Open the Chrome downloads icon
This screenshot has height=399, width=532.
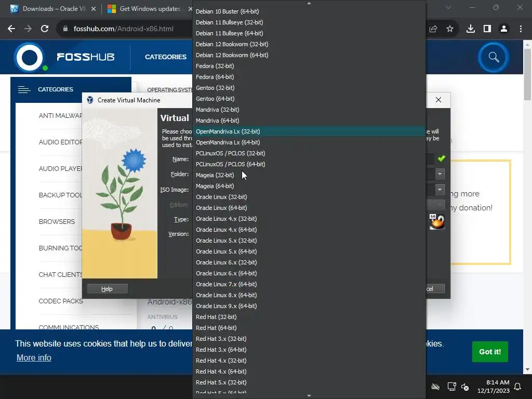tap(471, 29)
